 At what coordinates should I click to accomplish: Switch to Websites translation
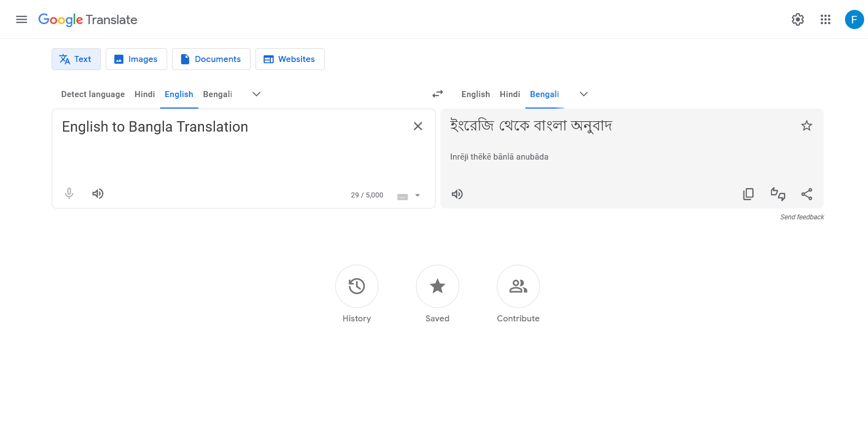(290, 59)
